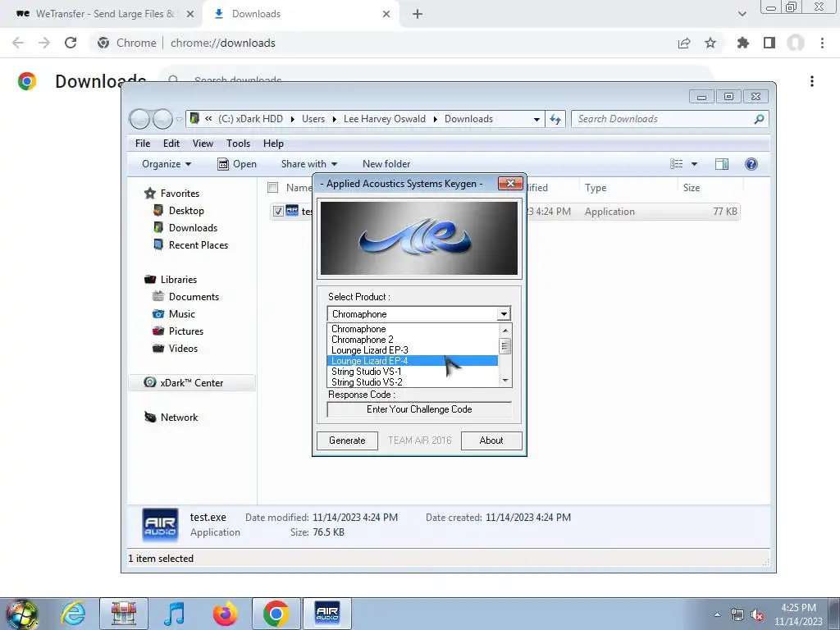Click the Generate button
The image size is (840, 630).
tap(347, 441)
